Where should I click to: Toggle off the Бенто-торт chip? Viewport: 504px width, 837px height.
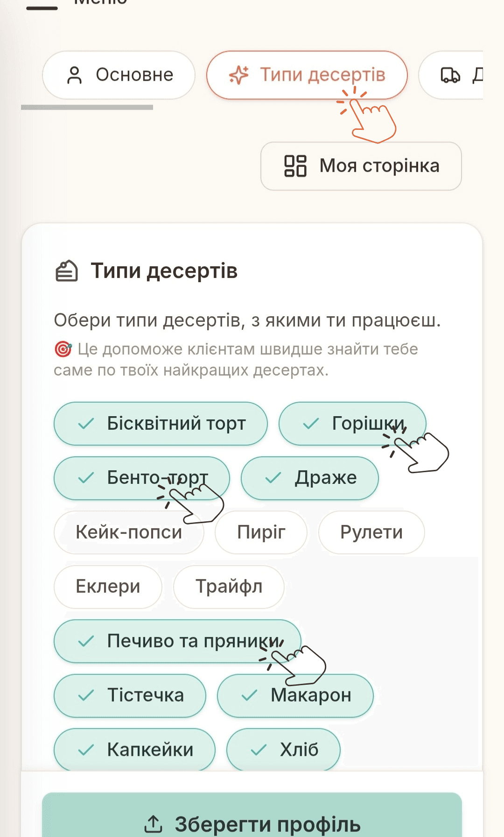pos(141,478)
